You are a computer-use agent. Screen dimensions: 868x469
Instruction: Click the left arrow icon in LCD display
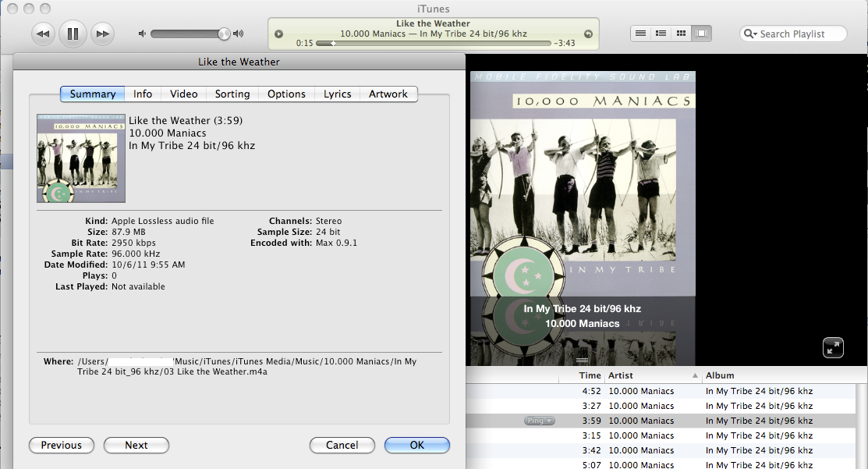pyautogui.click(x=279, y=34)
